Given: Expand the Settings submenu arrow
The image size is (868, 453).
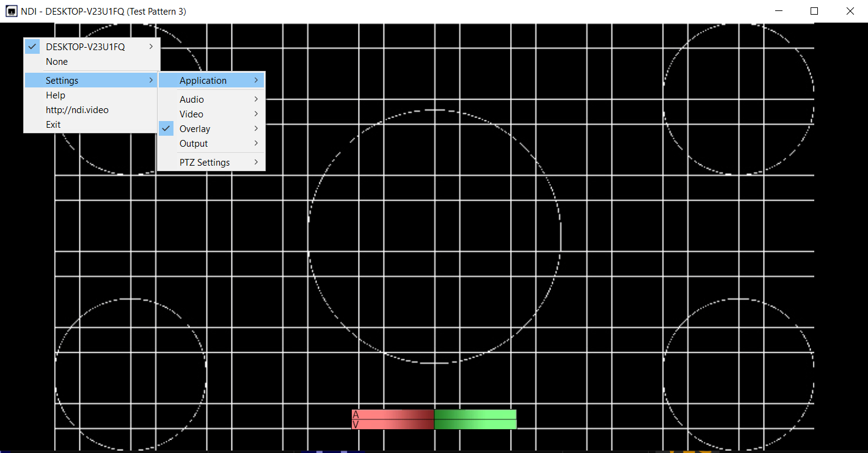Looking at the screenshot, I should tap(151, 81).
